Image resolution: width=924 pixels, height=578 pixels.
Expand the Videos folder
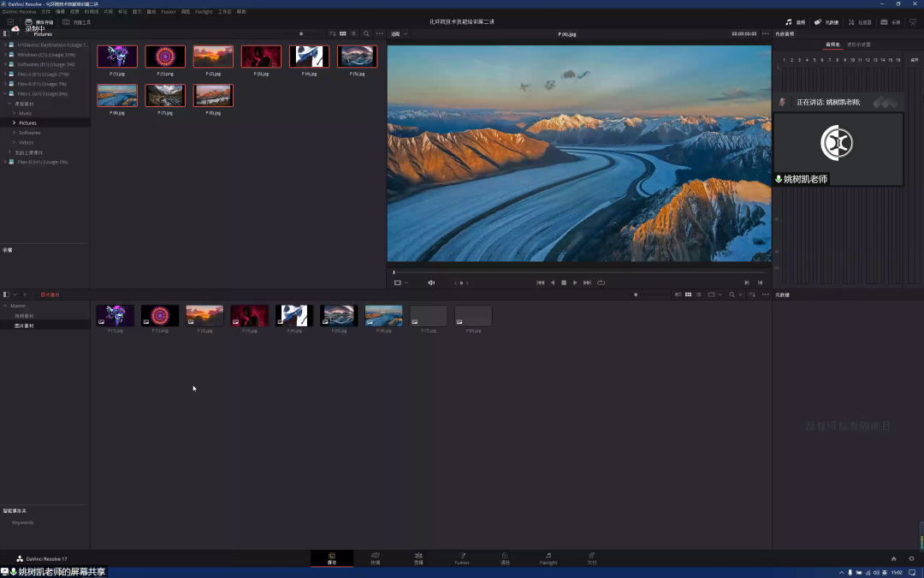coord(15,142)
